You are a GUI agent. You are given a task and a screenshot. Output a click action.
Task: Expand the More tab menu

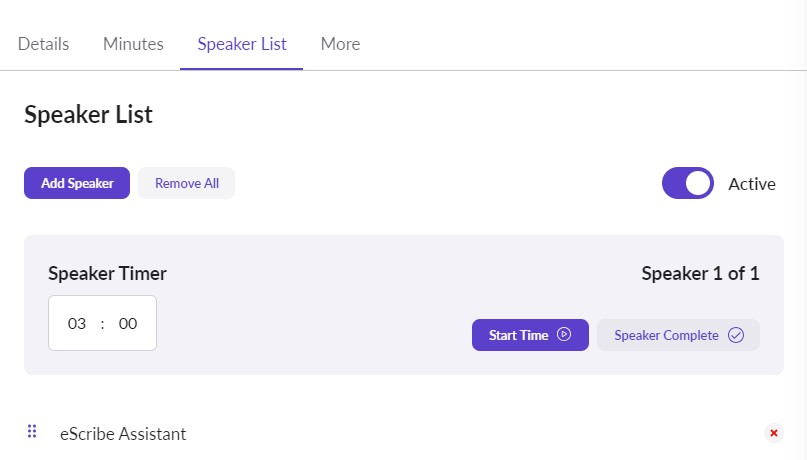(x=340, y=44)
